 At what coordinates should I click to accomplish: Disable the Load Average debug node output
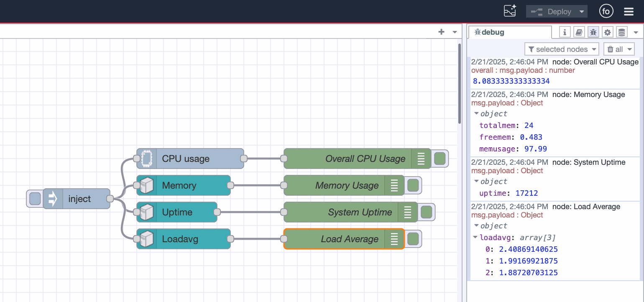click(x=413, y=239)
